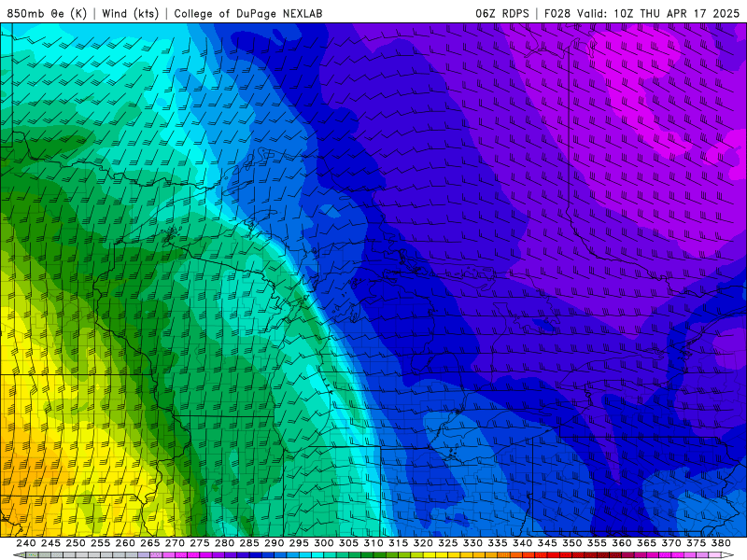Click the 335 value on the color scale
The width and height of the screenshot is (747, 560).
click(x=498, y=543)
